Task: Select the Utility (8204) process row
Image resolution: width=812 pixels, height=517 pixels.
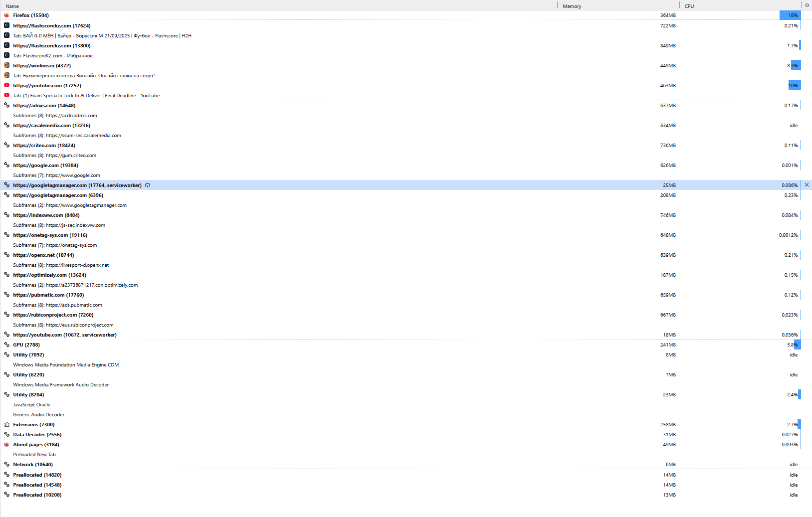Action: (x=406, y=394)
